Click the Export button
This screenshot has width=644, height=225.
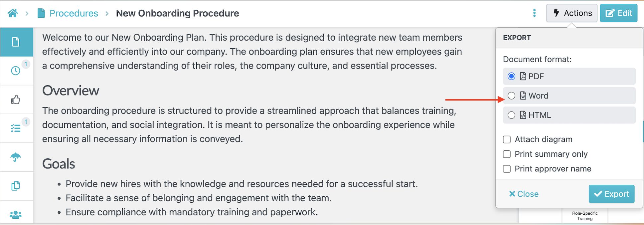point(611,194)
